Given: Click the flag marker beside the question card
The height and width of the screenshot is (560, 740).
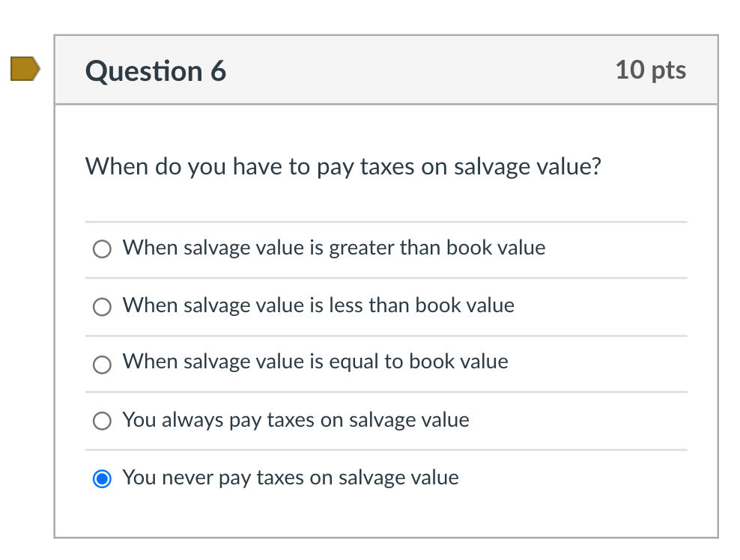Looking at the screenshot, I should (25, 70).
